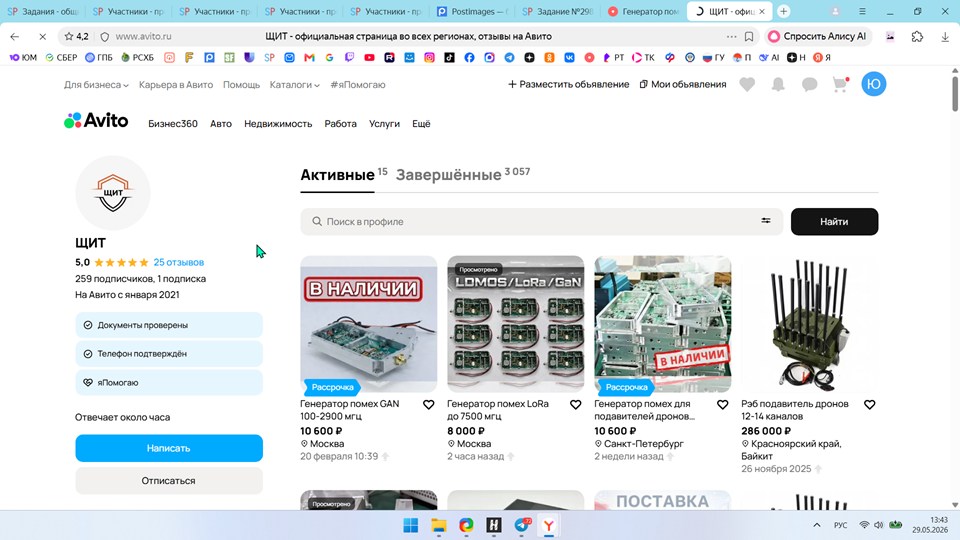Screen dimensions: 960x540
Task: Favorite the Рэб подавитель дронов listing
Action: pyautogui.click(x=869, y=405)
